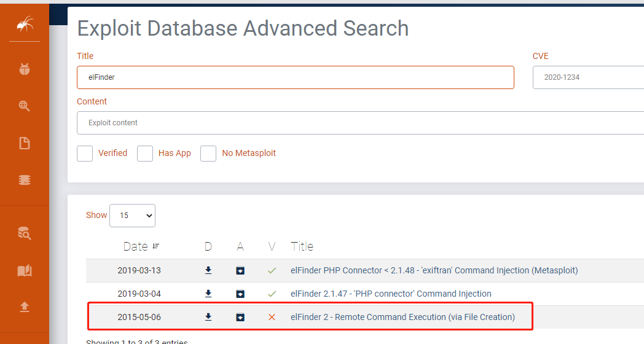Click the 2019-03-13 date cell
The width and height of the screenshot is (644, 344).
(139, 270)
